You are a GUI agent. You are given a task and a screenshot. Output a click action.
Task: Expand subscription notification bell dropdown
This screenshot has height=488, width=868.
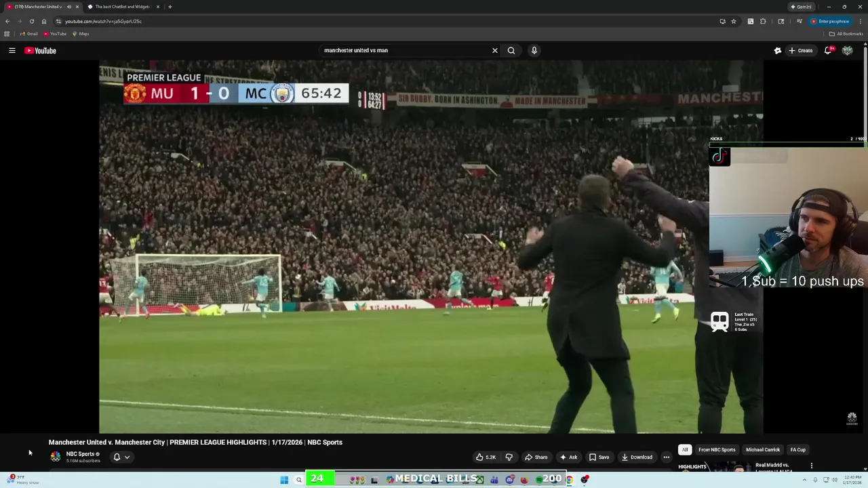[121, 457]
